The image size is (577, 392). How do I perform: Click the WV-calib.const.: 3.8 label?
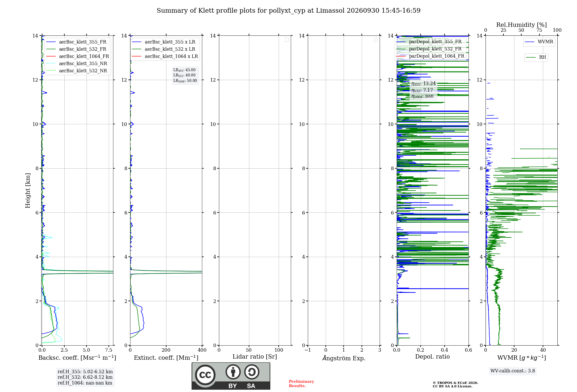[513, 371]
